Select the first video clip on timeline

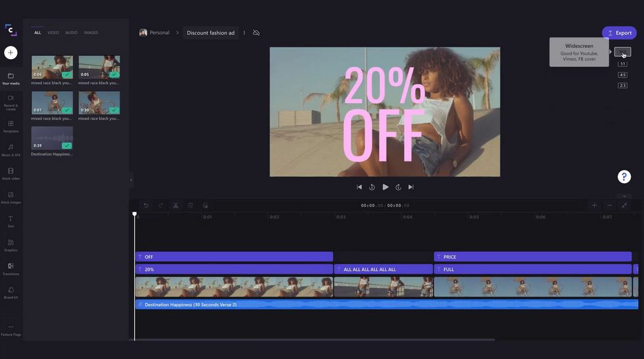pyautogui.click(x=234, y=287)
